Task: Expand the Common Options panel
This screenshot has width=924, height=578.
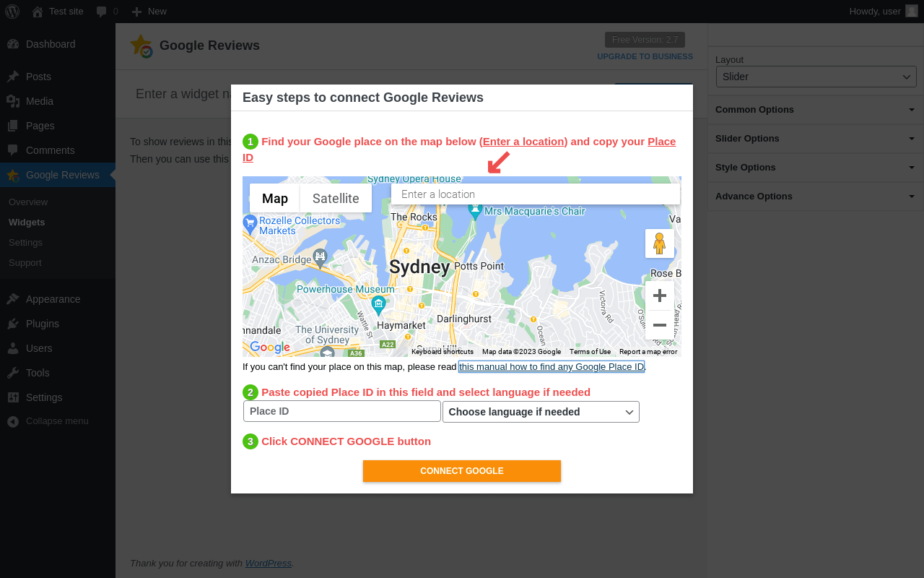Action: 816,110
